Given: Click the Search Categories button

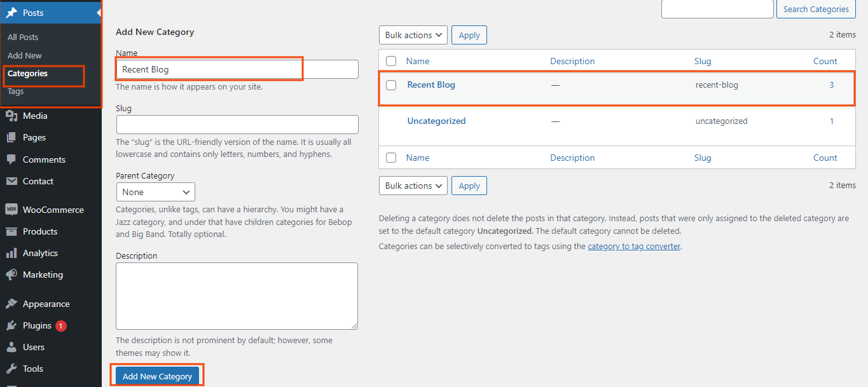Looking at the screenshot, I should pos(816,10).
